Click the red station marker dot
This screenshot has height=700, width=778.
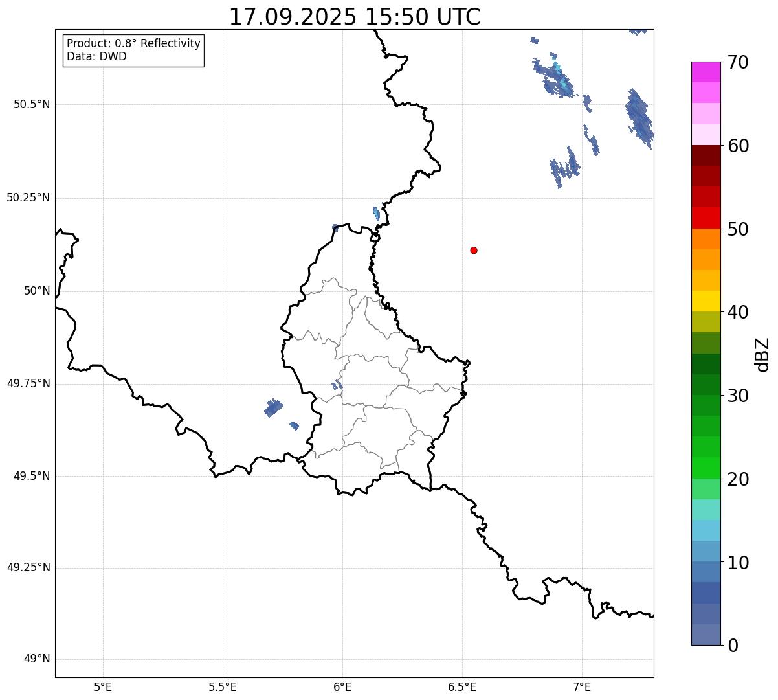point(474,250)
